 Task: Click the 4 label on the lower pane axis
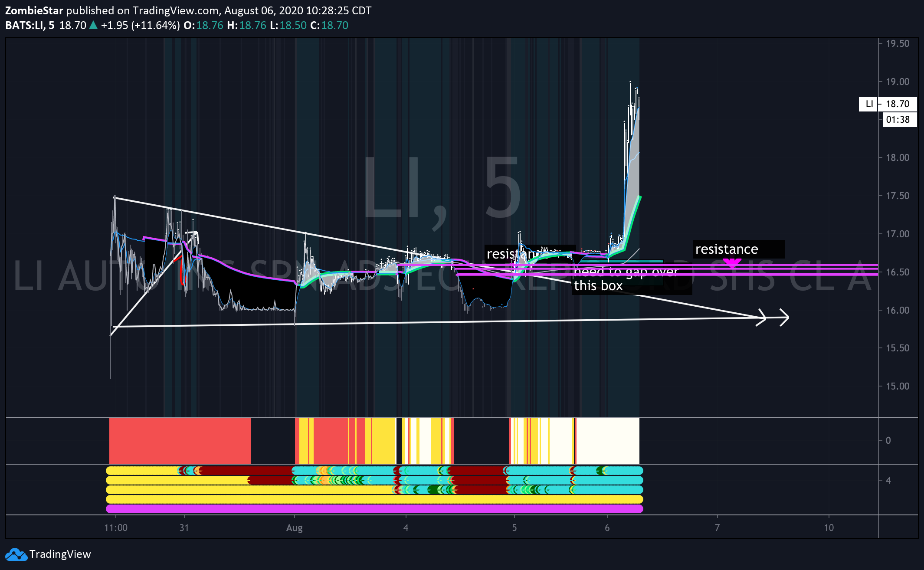pos(888,480)
